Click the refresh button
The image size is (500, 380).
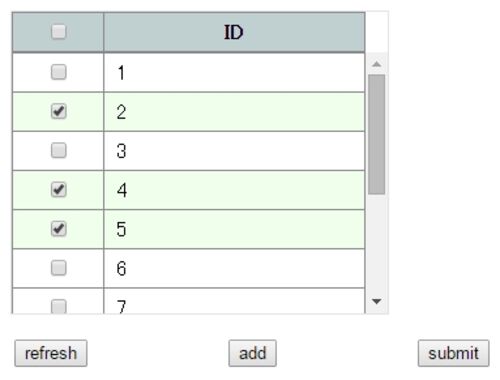coord(51,353)
